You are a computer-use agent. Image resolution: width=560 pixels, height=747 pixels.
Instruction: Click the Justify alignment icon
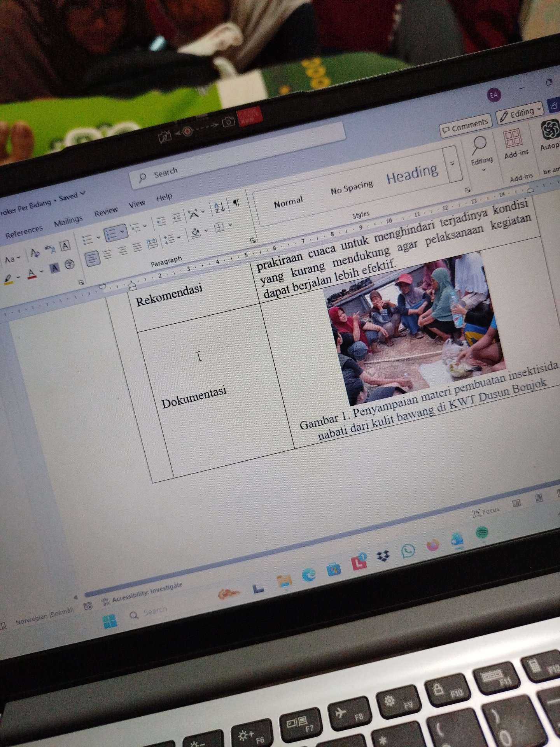(x=137, y=247)
